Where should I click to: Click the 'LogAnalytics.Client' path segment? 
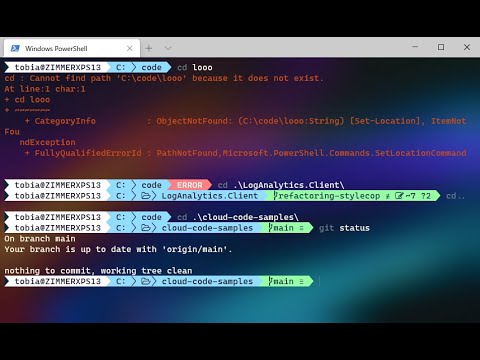pos(210,196)
